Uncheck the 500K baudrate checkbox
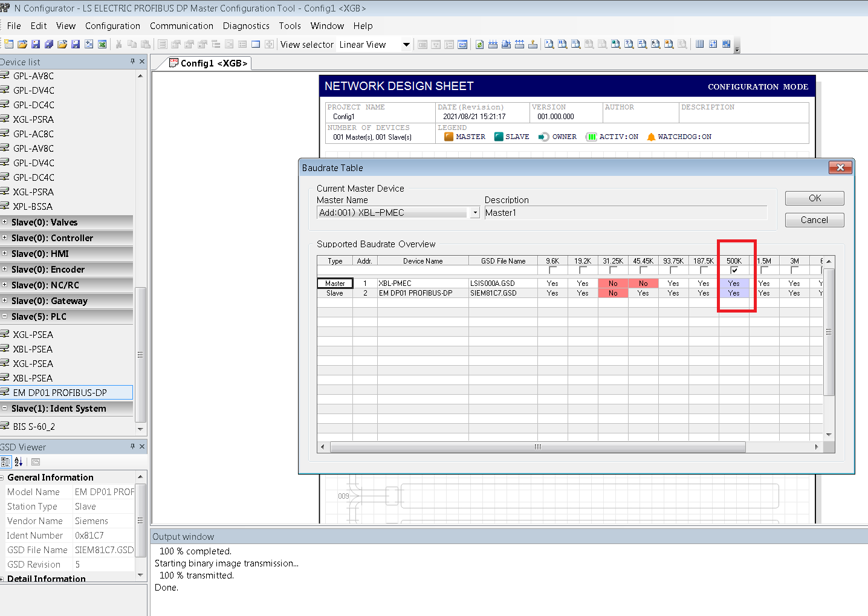The height and width of the screenshot is (616, 868). coord(734,270)
